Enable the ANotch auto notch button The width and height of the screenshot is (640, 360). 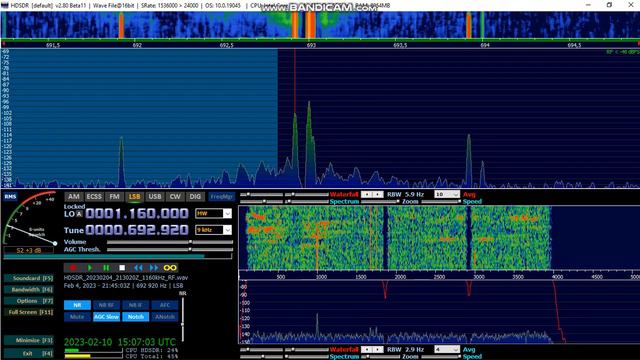pos(165,317)
